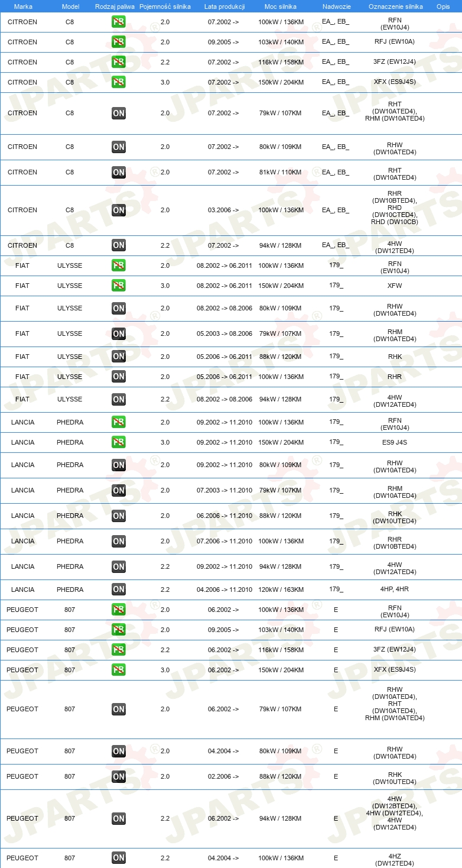Select the 4HZ (DW12TED4) engine code cell
Viewport: 462px width, 868px height.
pyautogui.click(x=395, y=860)
